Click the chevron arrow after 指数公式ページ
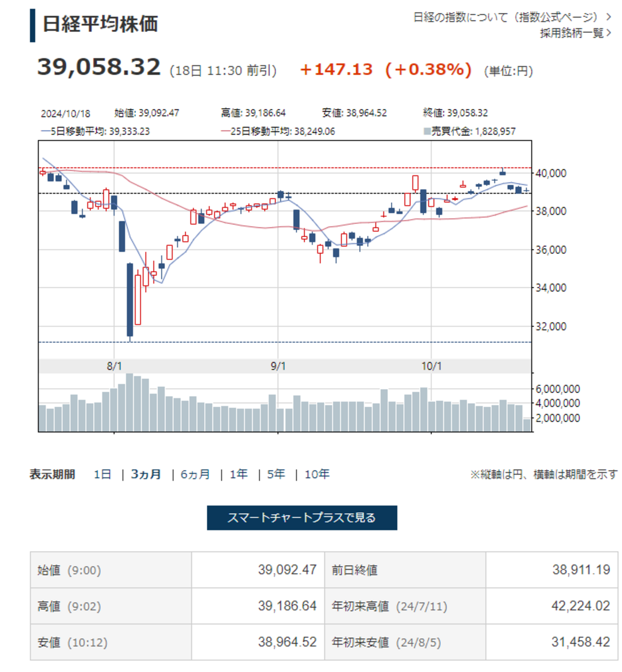Screen dimensions: 622x672 (609, 17)
